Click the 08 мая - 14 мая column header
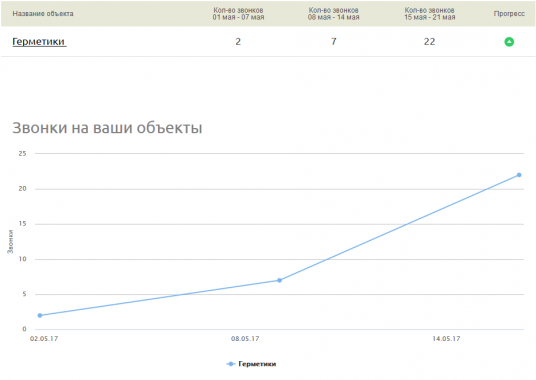The image size is (536, 380). (x=334, y=14)
